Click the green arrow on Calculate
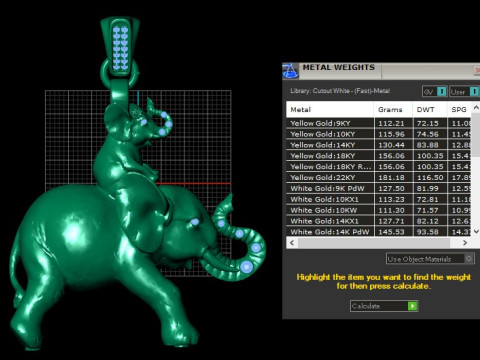The image size is (480, 360). coord(412,306)
